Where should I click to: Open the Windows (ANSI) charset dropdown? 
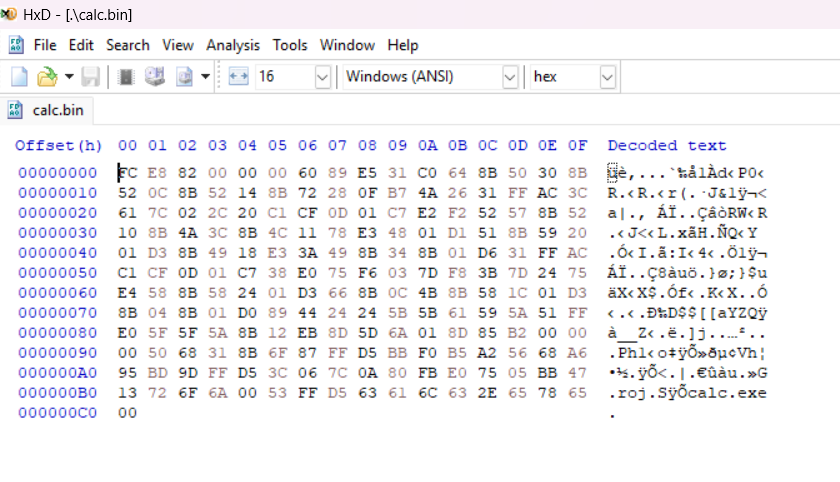point(509,77)
